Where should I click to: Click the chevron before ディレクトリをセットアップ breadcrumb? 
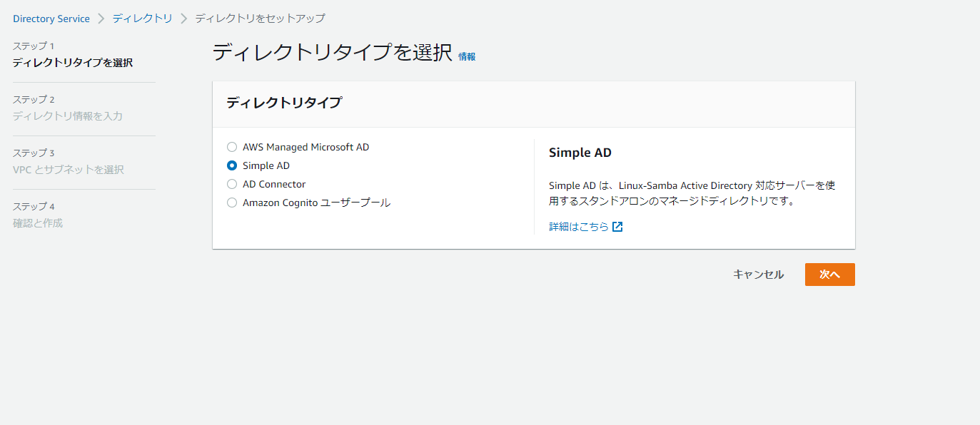coord(183,19)
